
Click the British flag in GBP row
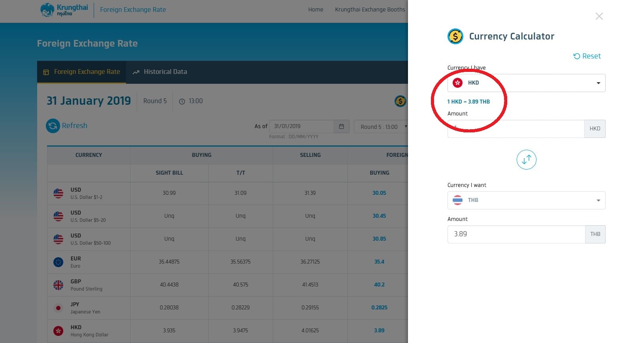pyautogui.click(x=58, y=285)
